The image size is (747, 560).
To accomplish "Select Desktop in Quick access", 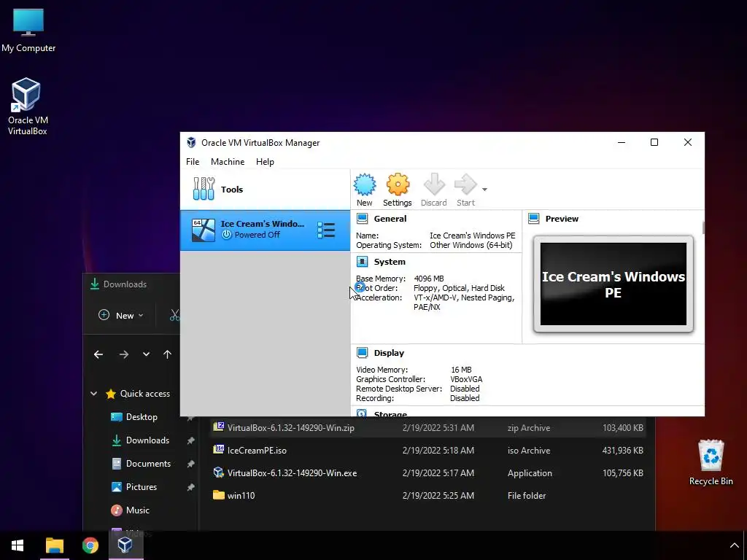I will (142, 417).
